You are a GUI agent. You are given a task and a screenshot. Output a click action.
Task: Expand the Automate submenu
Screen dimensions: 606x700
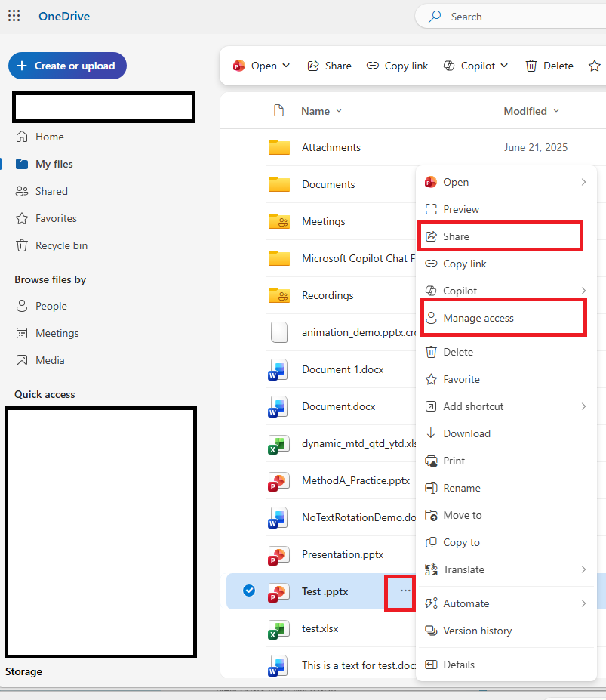pyautogui.click(x=583, y=603)
